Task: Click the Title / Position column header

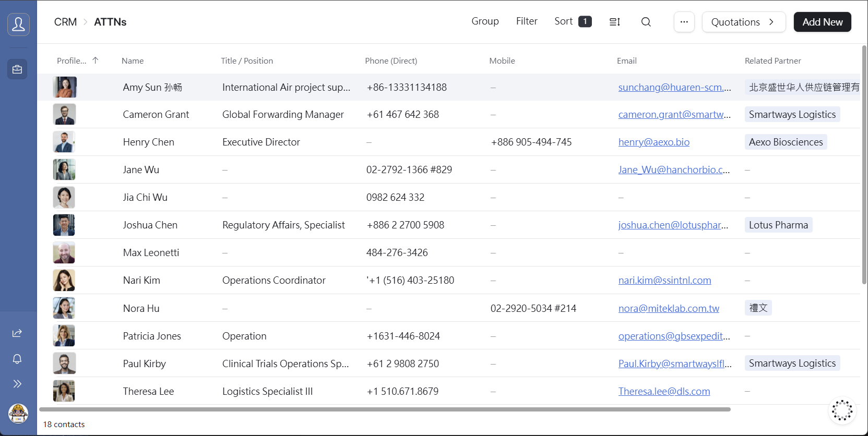Action: (x=247, y=60)
